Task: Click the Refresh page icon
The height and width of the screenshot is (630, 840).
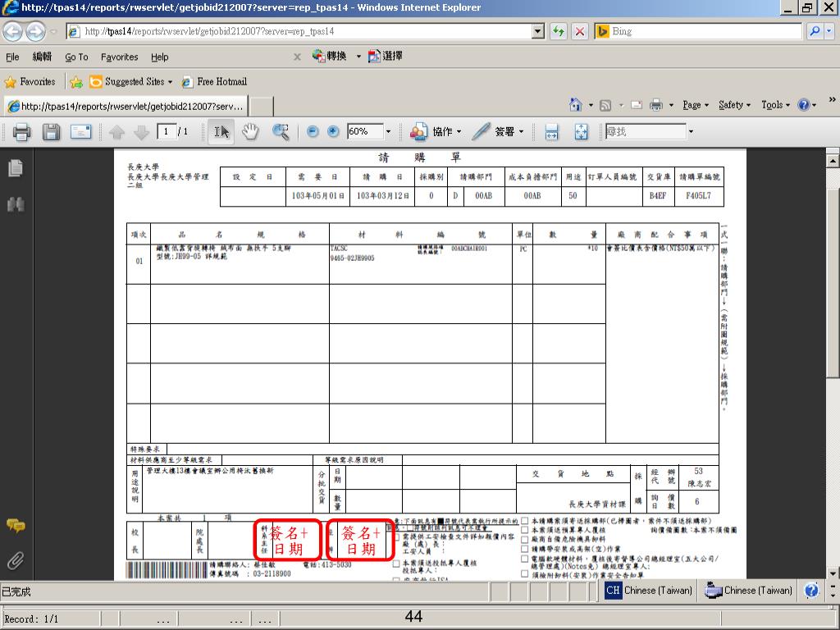Action: (558, 31)
